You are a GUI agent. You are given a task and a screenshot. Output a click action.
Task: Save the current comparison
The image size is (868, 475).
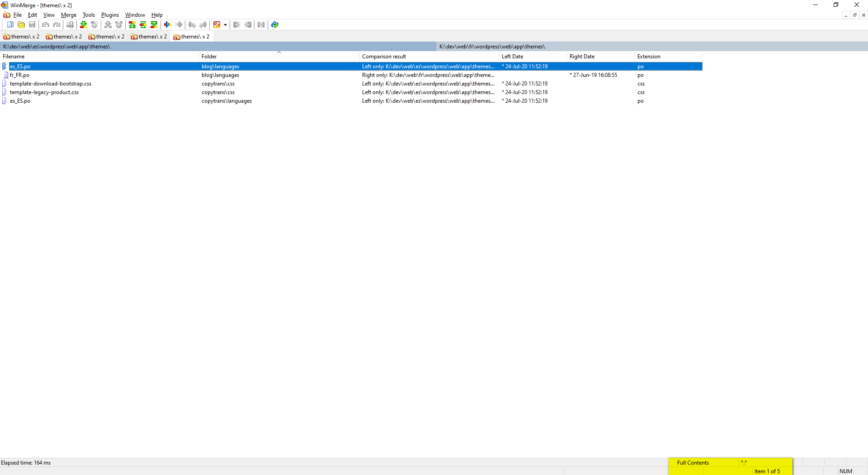[32, 25]
